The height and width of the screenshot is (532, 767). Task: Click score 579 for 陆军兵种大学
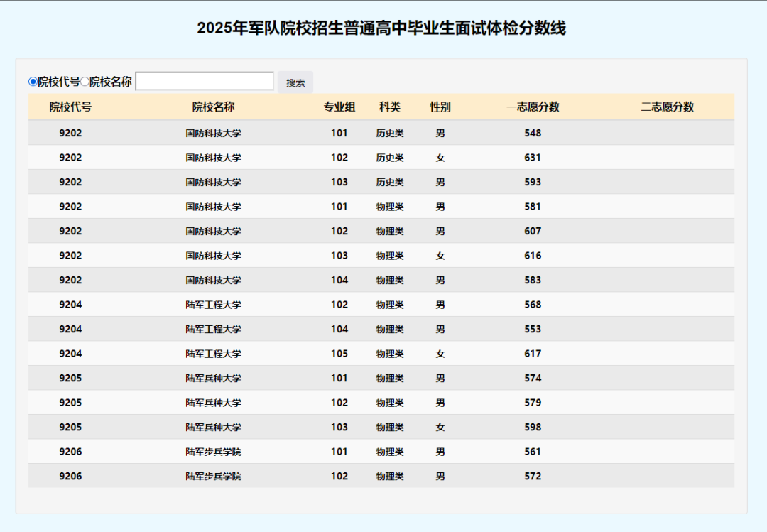(533, 402)
